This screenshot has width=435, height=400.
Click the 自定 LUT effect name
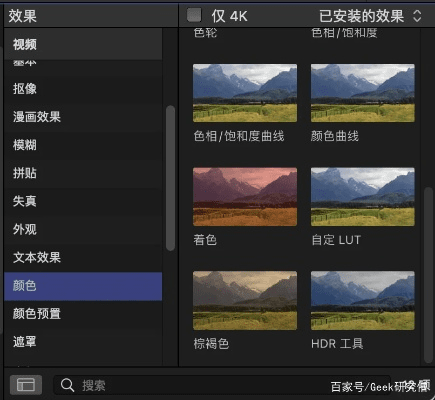click(x=336, y=240)
